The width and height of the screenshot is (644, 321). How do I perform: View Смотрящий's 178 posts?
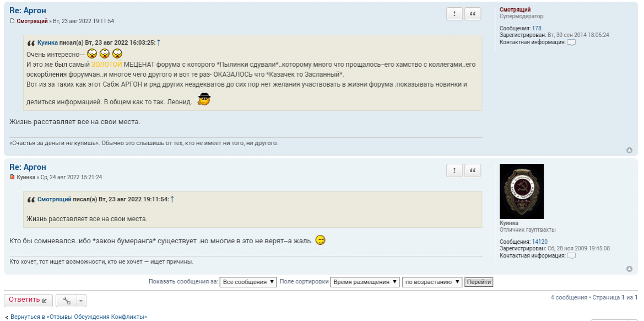click(537, 28)
